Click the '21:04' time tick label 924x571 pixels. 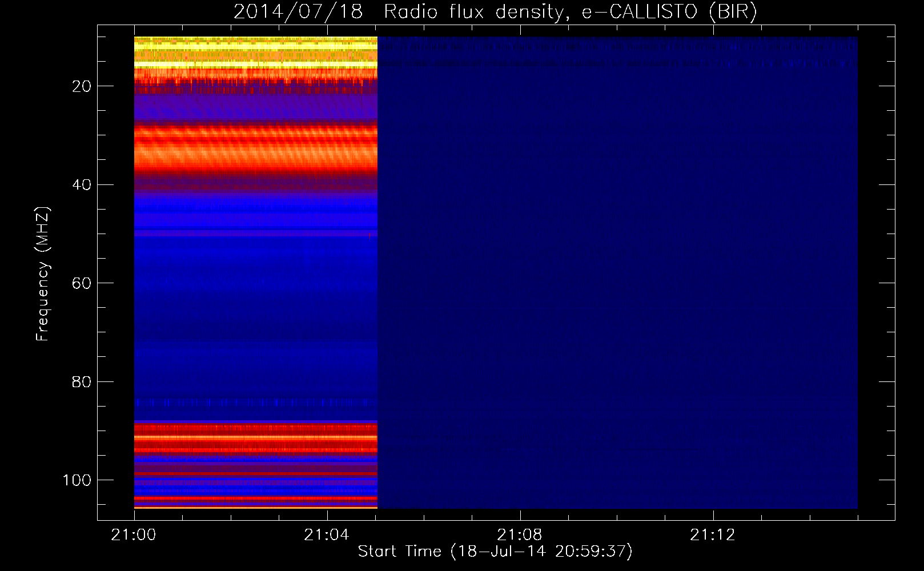[x=327, y=535]
